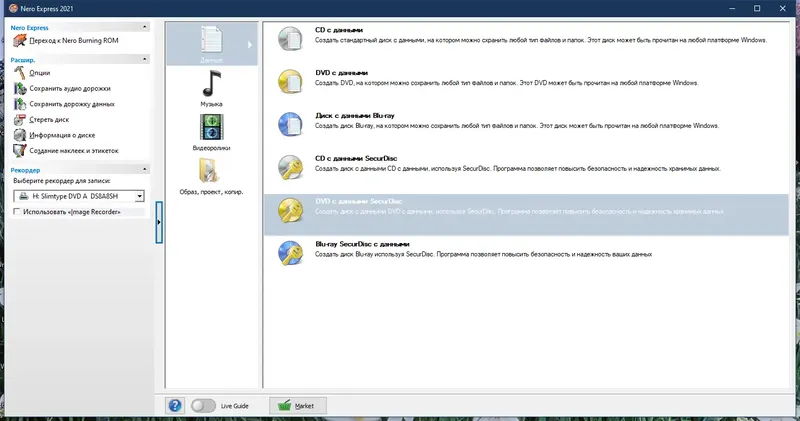Click the arrow beside Данные category
The width and height of the screenshot is (800, 421).
tap(249, 45)
